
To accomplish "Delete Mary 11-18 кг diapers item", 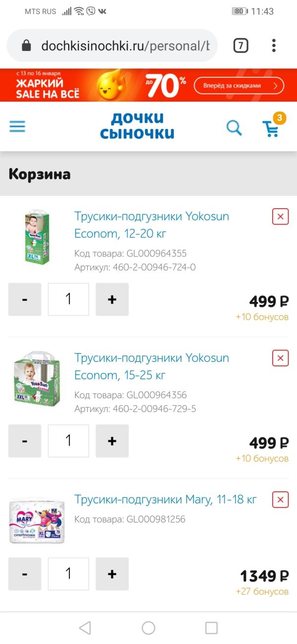I will tap(280, 500).
